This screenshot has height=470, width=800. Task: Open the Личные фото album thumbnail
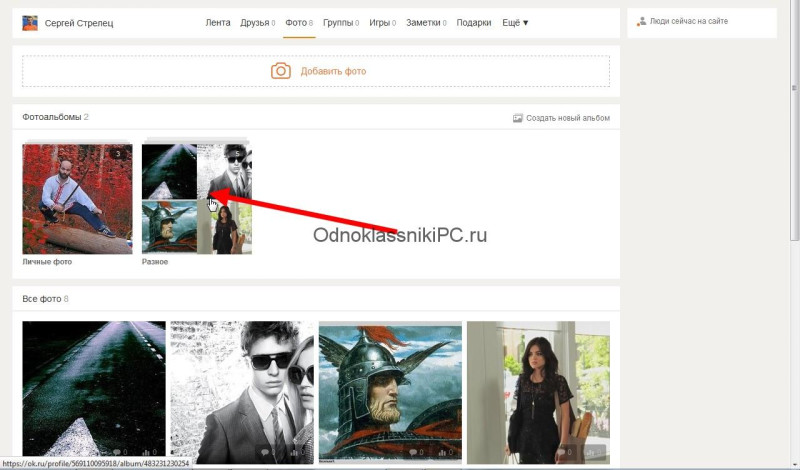(77, 199)
